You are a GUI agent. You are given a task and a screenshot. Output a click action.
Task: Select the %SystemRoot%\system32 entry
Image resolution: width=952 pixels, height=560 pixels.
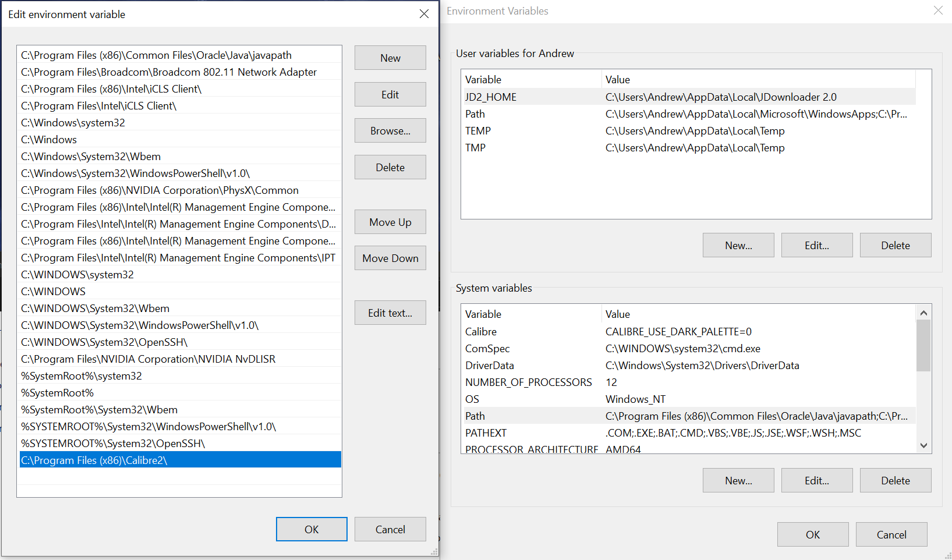[x=181, y=375]
